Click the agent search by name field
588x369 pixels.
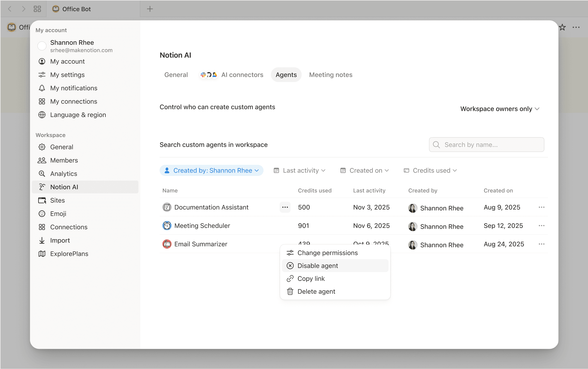pos(486,145)
